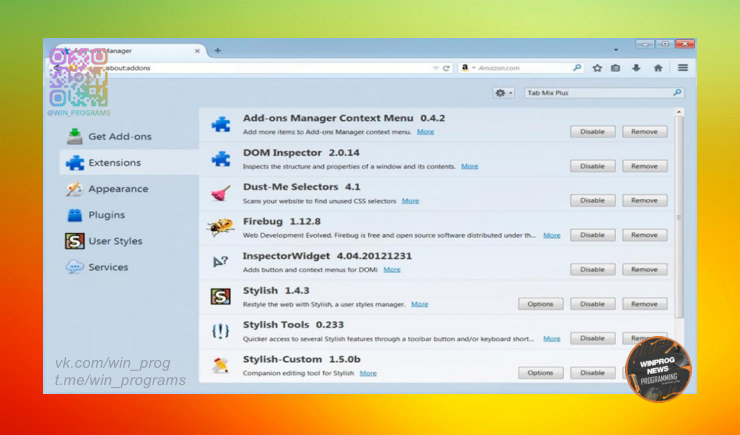The height and width of the screenshot is (435, 740).
Task: Disable Firebug extension
Action: tap(592, 235)
